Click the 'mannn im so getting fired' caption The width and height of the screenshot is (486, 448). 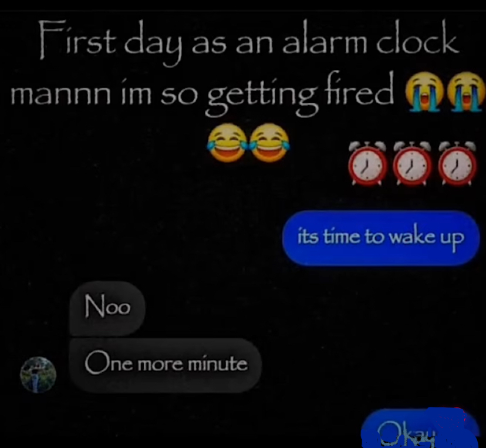(x=202, y=96)
